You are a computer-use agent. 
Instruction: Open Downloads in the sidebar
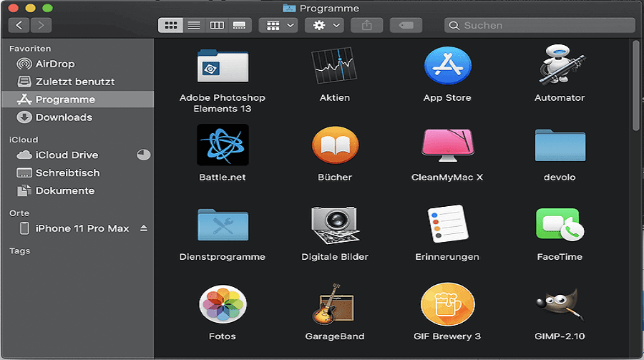coord(77,117)
